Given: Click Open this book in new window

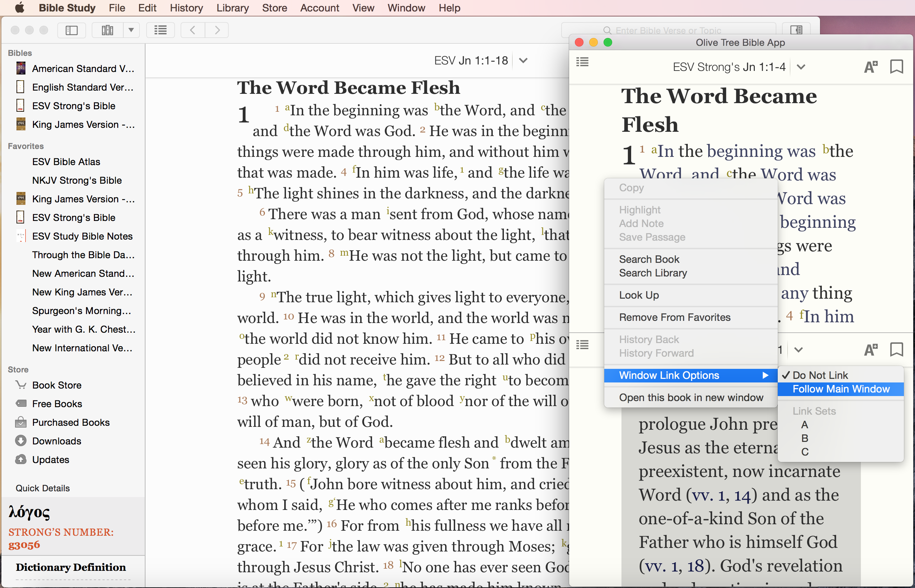Looking at the screenshot, I should pyautogui.click(x=691, y=397).
